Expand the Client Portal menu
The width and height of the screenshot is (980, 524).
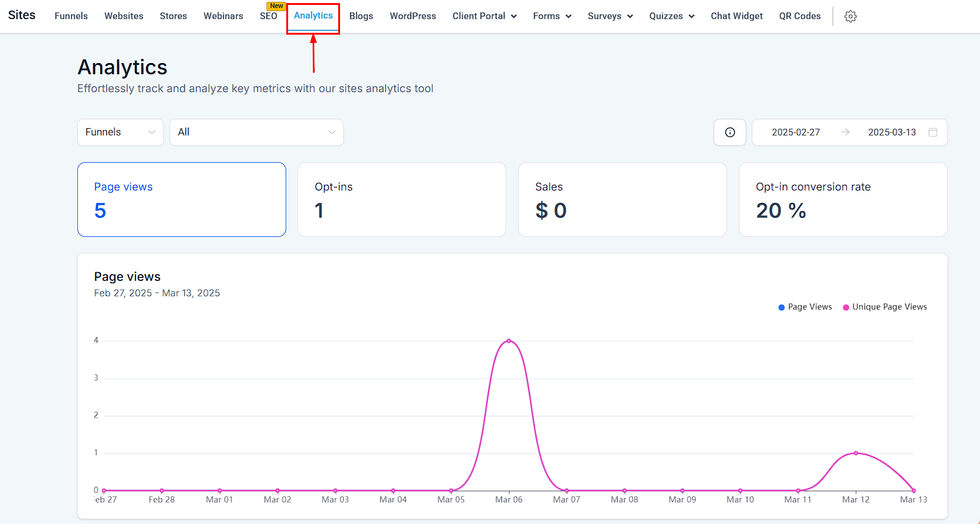484,16
